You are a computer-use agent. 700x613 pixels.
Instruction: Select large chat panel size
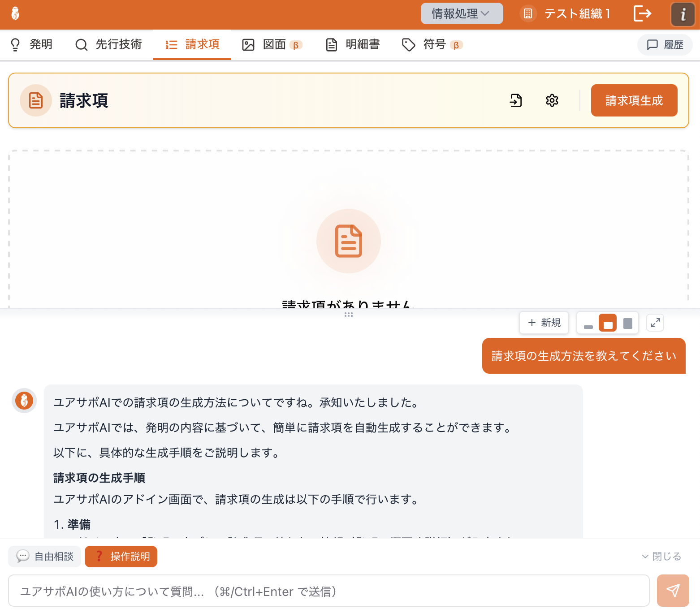[x=628, y=323]
